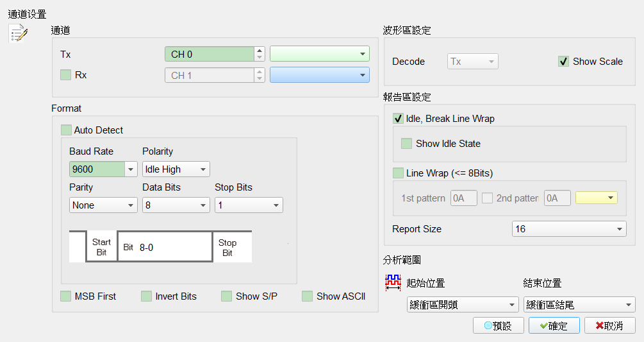Open the Tx green color dropdown
This screenshot has width=644, height=342.
(320, 54)
